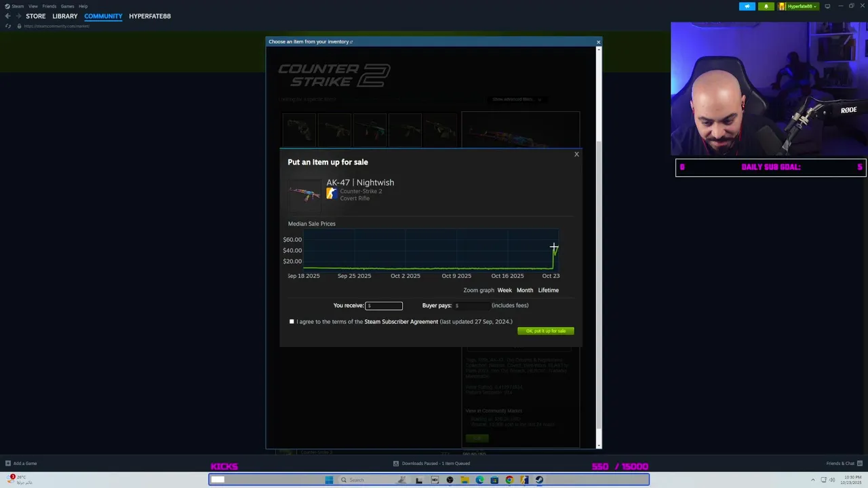Open File Explorer from the taskbar
This screenshot has width=868, height=488.
pyautogui.click(x=465, y=480)
